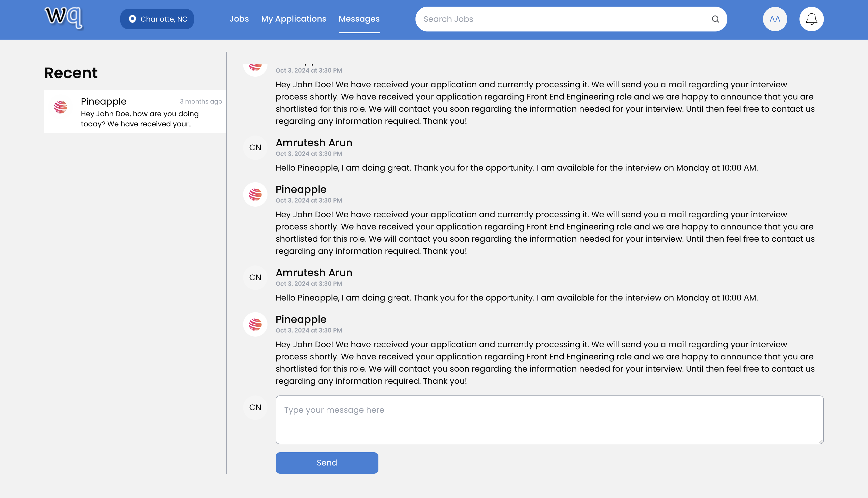This screenshot has height=498, width=868.
Task: Click second Amrutesh Arun sender name
Action: tap(314, 273)
